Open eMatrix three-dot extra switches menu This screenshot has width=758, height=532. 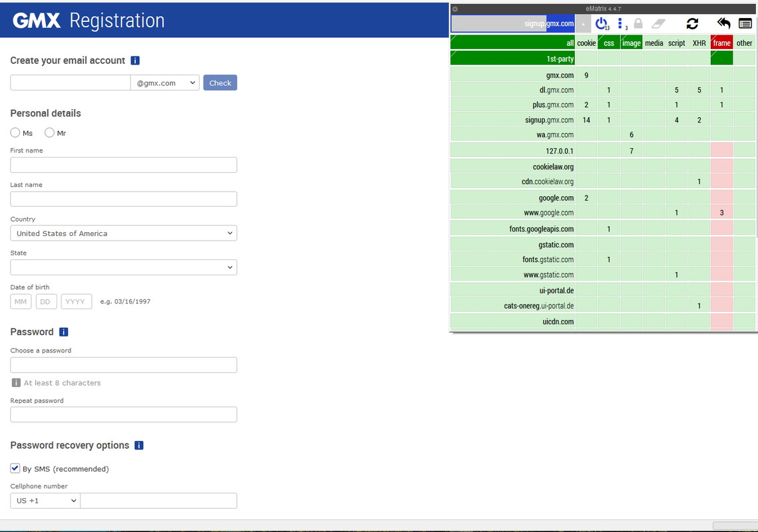pos(621,24)
